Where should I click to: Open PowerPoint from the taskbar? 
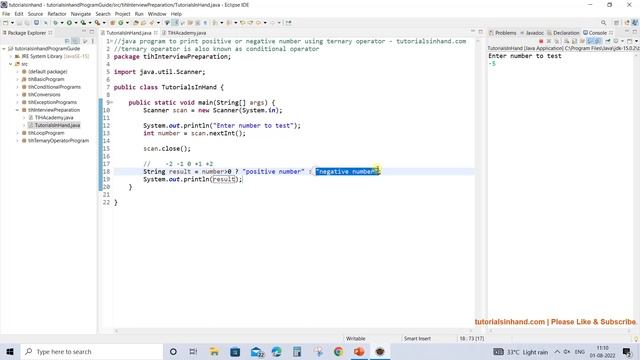click(x=359, y=351)
